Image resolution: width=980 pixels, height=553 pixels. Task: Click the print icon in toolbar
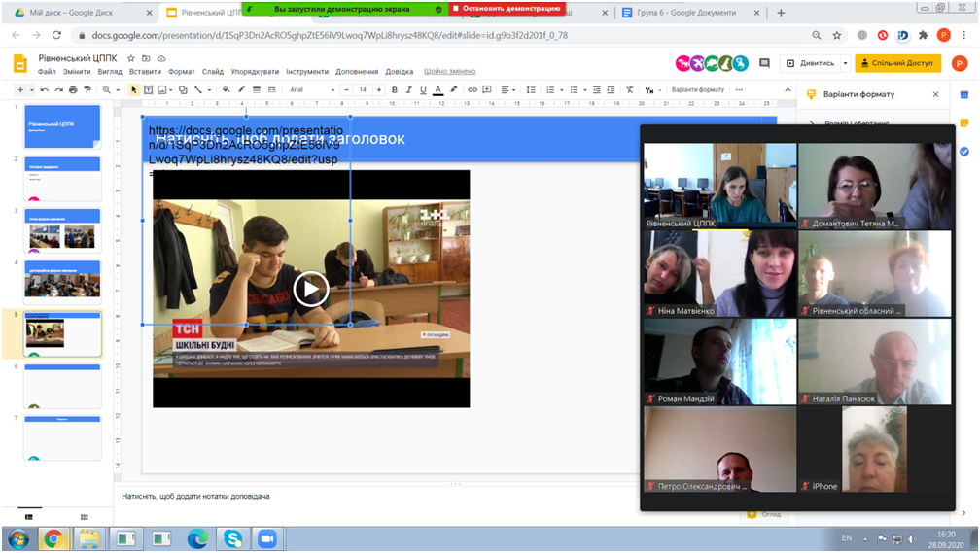click(73, 89)
